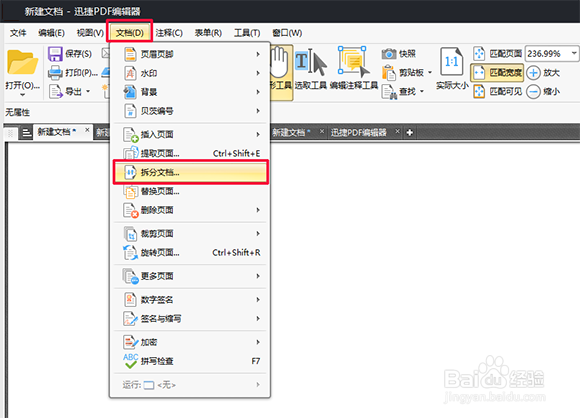Image resolution: width=580 pixels, height=418 pixels.
Task: Click the 保存(S) floppy disk icon
Action: tap(55, 54)
